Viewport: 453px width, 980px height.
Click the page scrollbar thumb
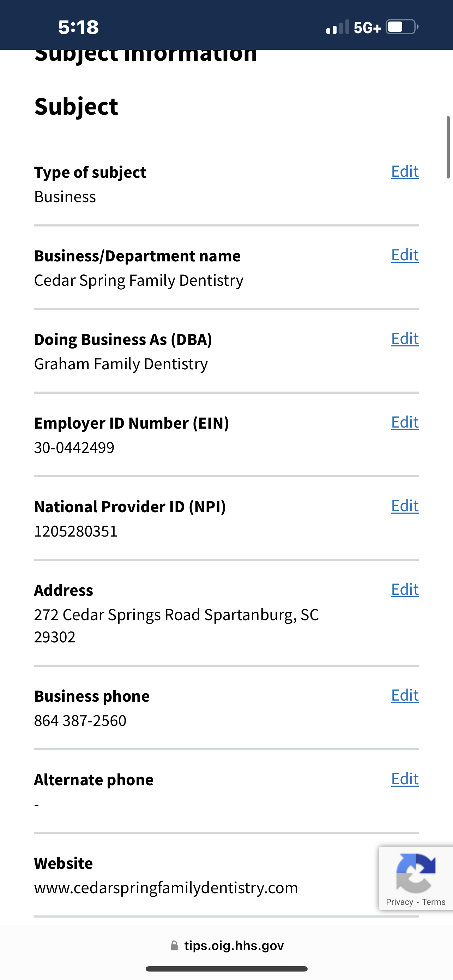coord(448,147)
